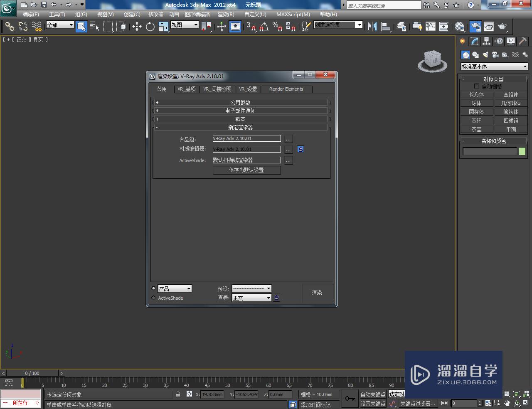Screen dimensions: 532x409
Task: Open the Material Editor icon
Action: point(460,27)
